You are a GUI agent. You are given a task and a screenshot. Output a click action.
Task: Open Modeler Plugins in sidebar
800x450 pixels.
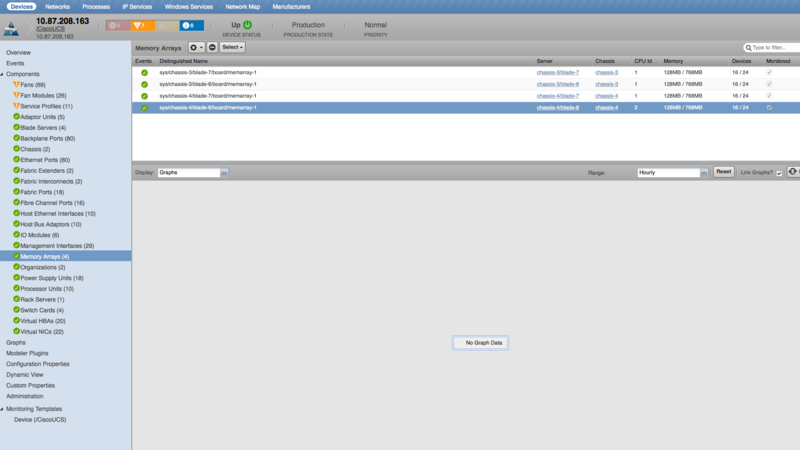pyautogui.click(x=27, y=353)
